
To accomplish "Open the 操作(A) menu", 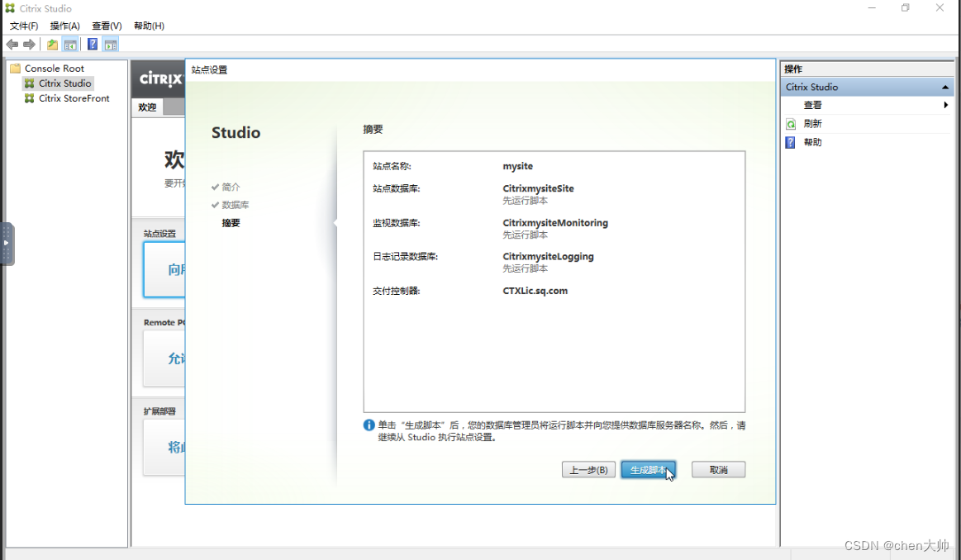I will [65, 26].
